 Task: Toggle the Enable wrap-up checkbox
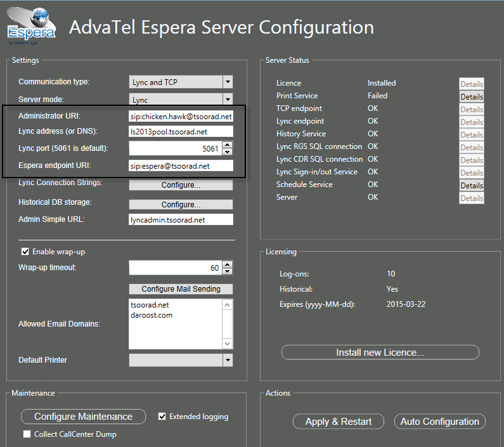pyautogui.click(x=25, y=252)
